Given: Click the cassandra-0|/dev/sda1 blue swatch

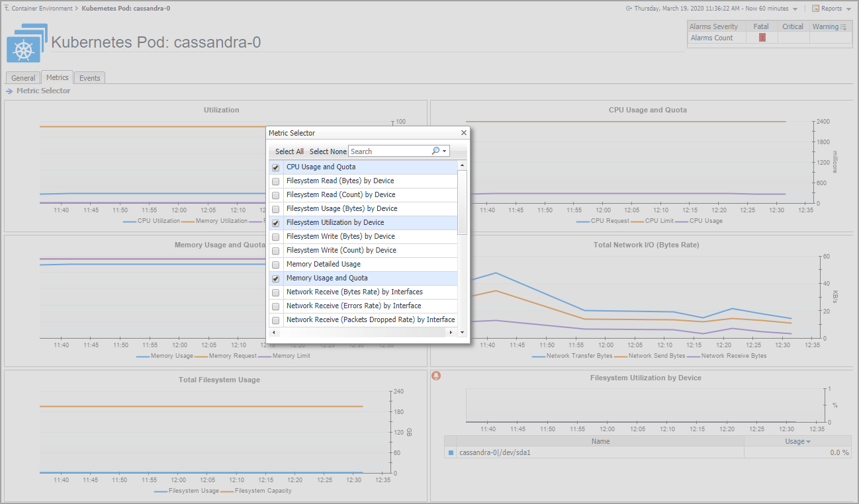Looking at the screenshot, I should pos(451,453).
